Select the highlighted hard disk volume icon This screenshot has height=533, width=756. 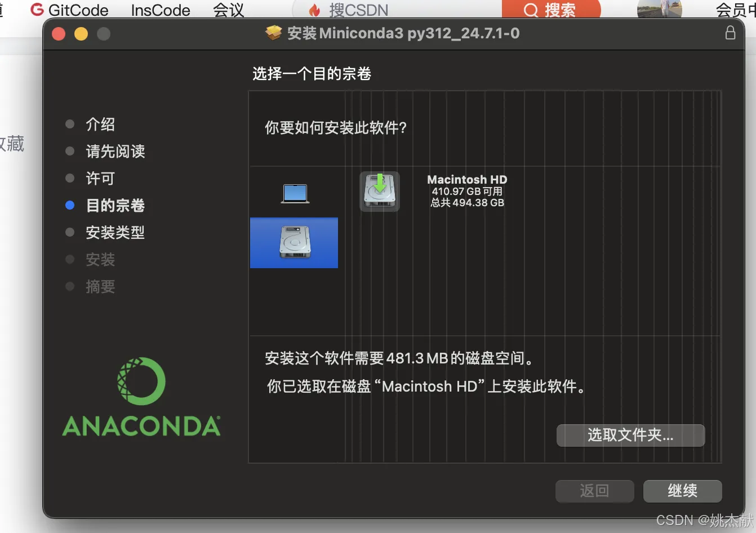[x=294, y=242]
